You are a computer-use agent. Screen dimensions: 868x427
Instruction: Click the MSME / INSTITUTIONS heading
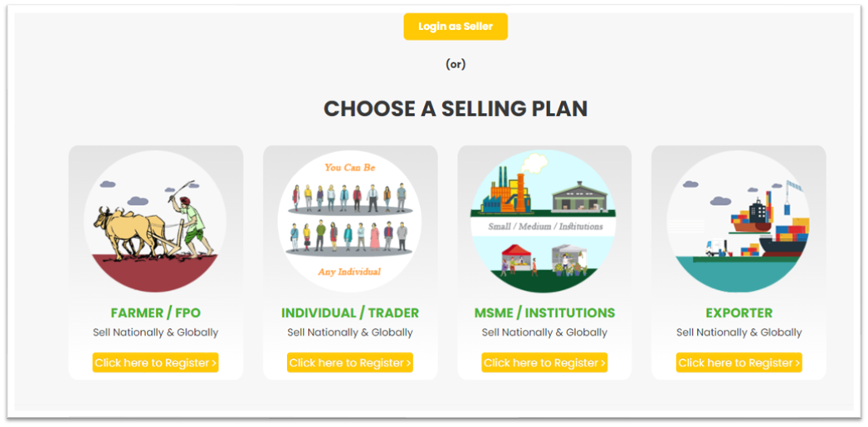point(544,313)
